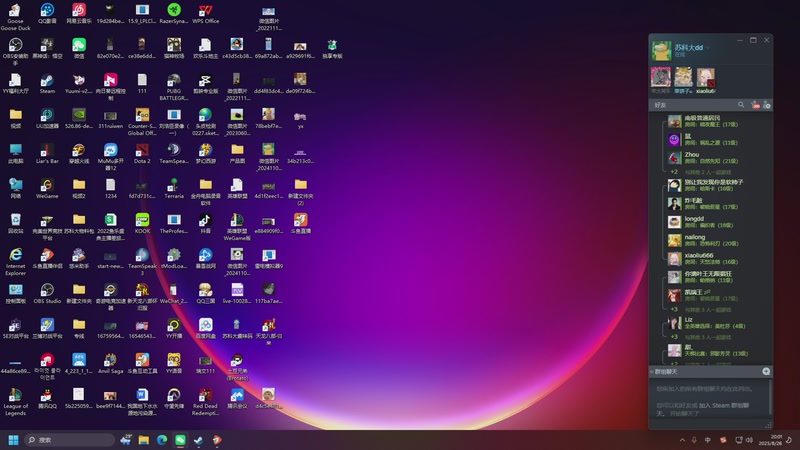
Task: Open the WPS Office desktop icon
Action: pos(206,13)
